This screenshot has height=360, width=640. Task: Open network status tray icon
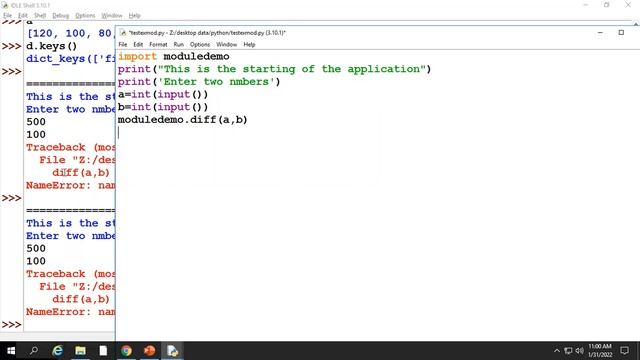(568, 351)
